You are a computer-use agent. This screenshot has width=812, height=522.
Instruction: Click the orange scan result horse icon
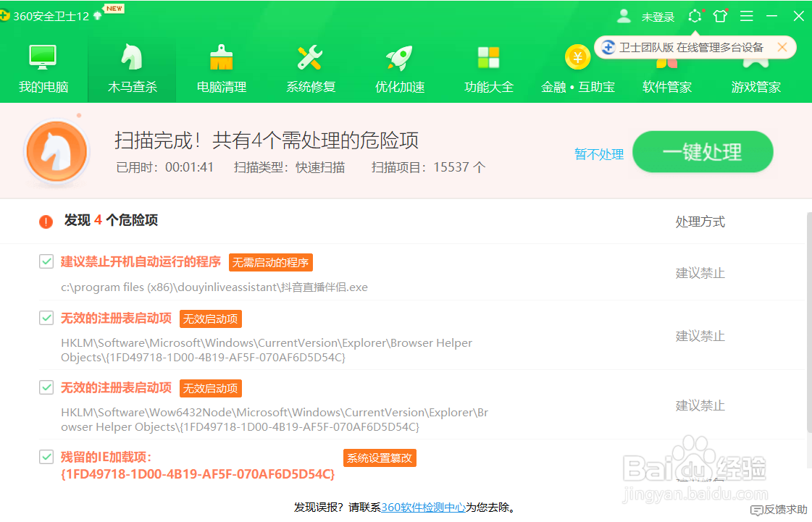tap(56, 152)
